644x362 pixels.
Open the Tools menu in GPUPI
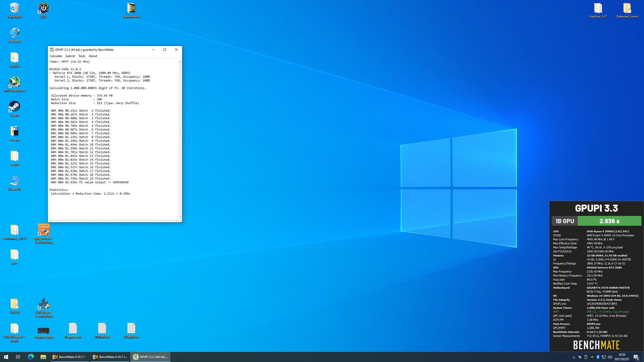tap(82, 56)
